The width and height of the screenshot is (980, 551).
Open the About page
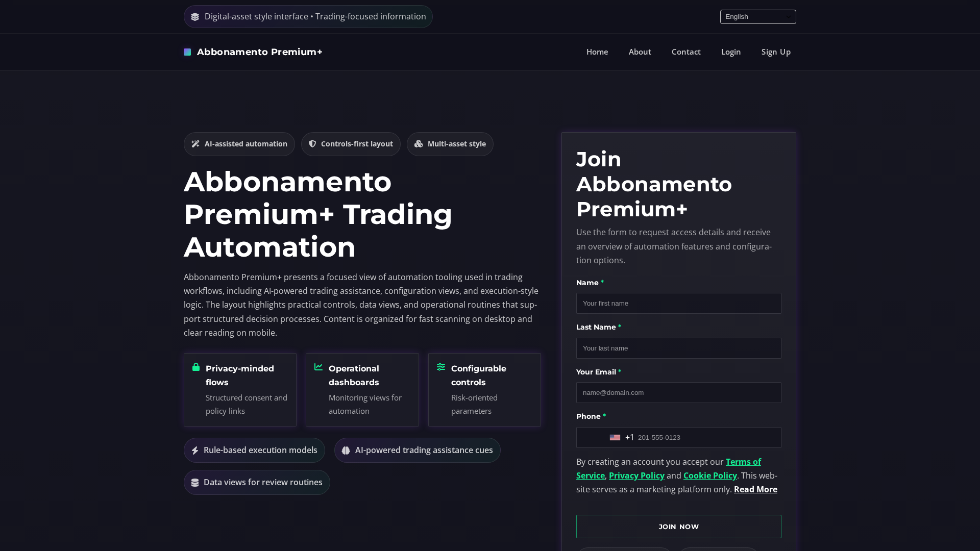640,52
